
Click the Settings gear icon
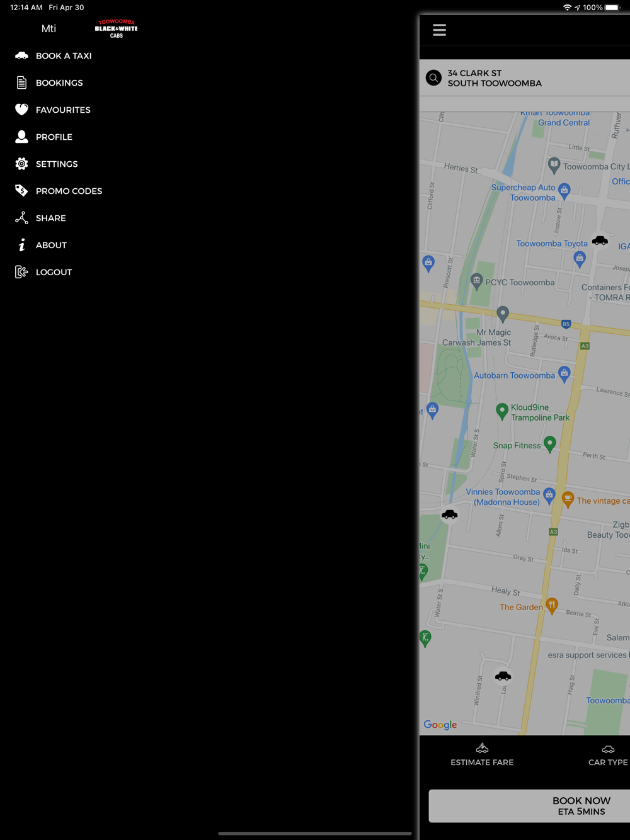21,164
